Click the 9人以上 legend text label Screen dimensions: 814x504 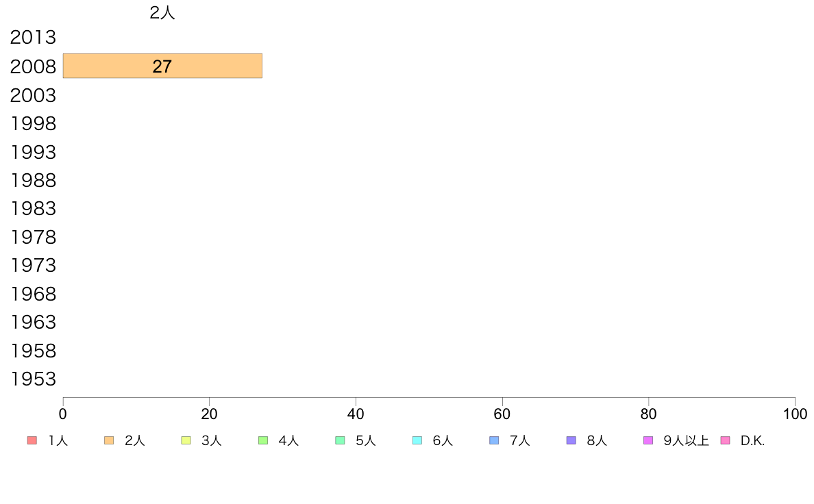click(x=686, y=441)
